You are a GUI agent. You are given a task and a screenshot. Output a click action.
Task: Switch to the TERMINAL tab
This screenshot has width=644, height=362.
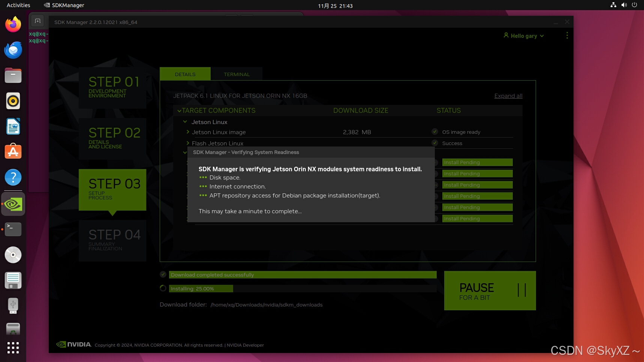[x=237, y=74]
